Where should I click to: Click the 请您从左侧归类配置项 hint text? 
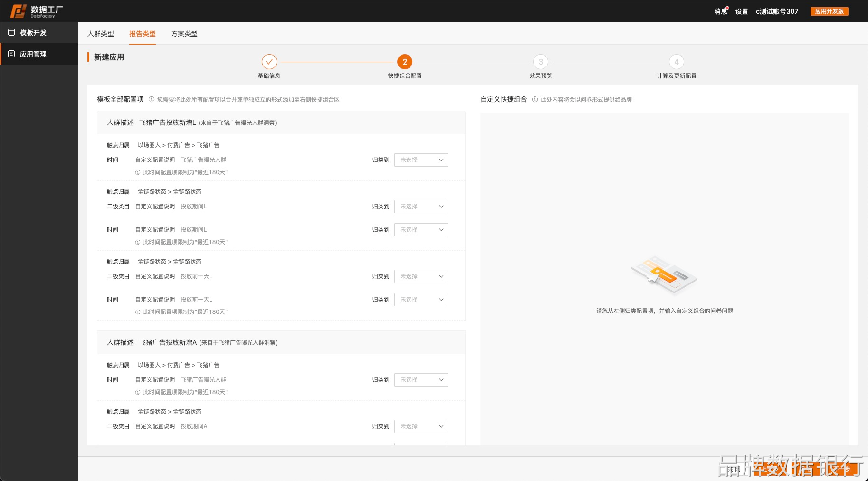[x=665, y=311]
